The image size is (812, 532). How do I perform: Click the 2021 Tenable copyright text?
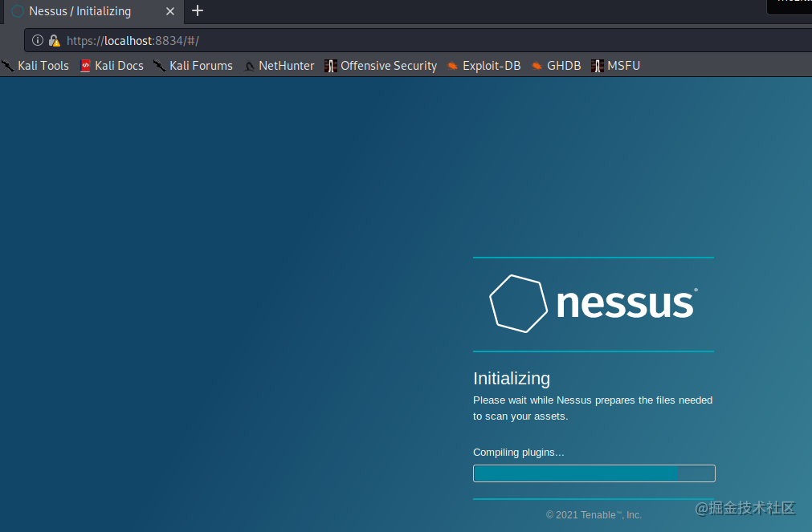(594, 515)
